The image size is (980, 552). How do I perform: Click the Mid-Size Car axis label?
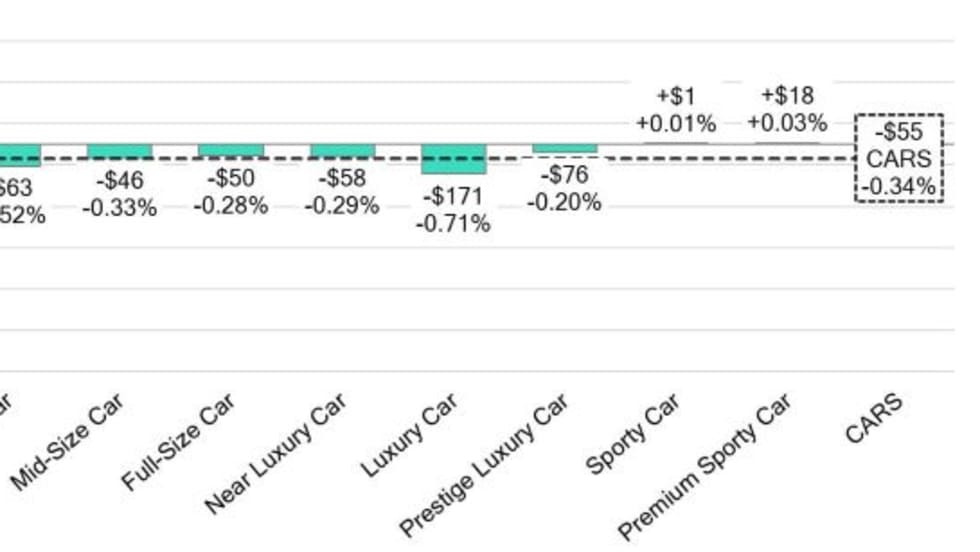click(68, 441)
